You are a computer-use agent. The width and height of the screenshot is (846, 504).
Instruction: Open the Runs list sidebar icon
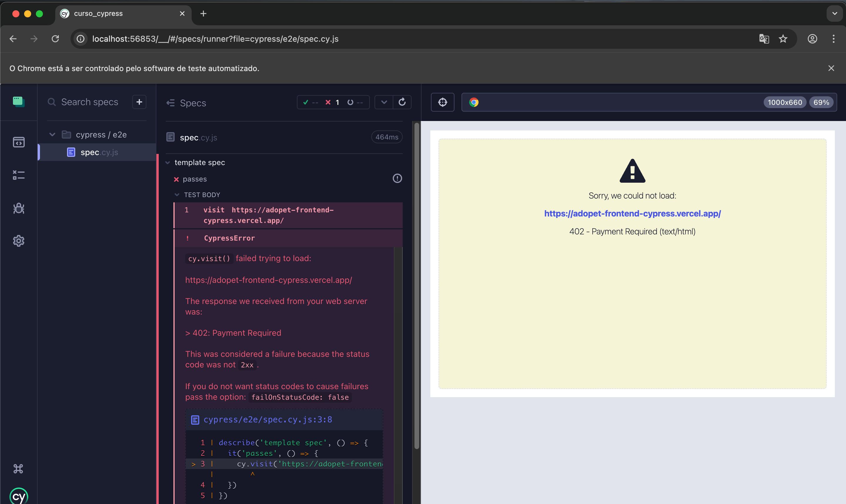[x=19, y=175]
